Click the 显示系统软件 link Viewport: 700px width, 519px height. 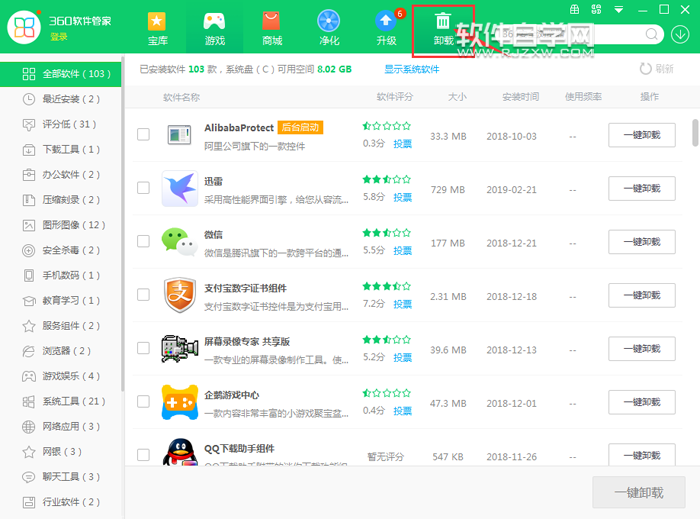click(412, 69)
